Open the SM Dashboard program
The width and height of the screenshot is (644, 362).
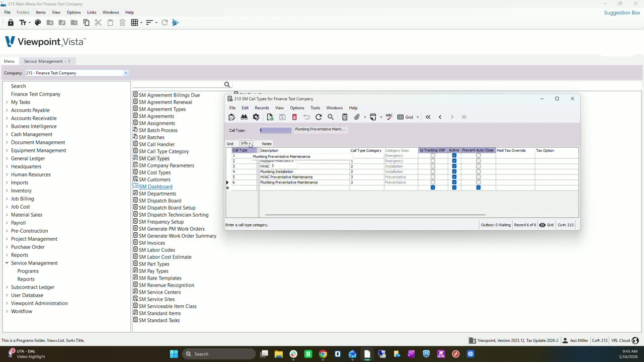155,187
